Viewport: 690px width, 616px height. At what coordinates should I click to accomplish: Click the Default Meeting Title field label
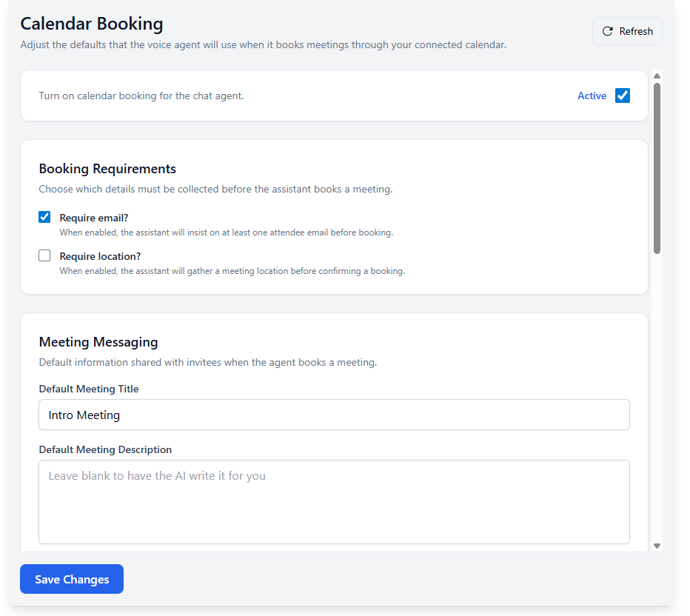coord(89,389)
